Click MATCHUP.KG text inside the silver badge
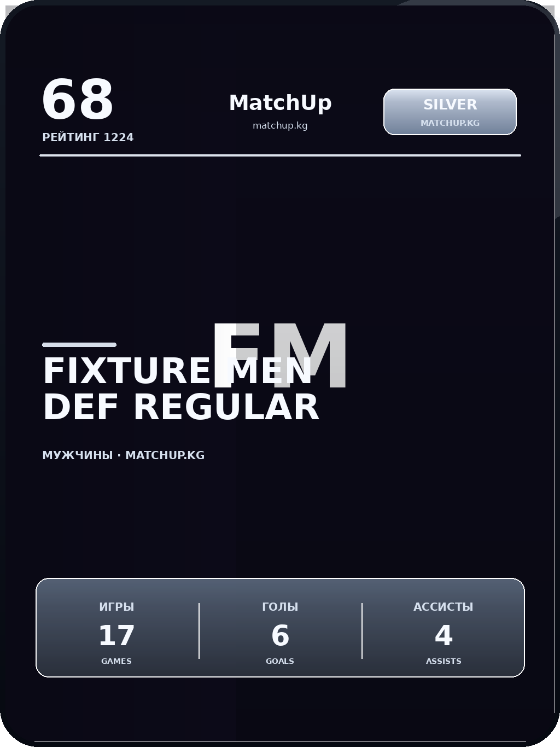This screenshot has height=747, width=560. pos(450,123)
